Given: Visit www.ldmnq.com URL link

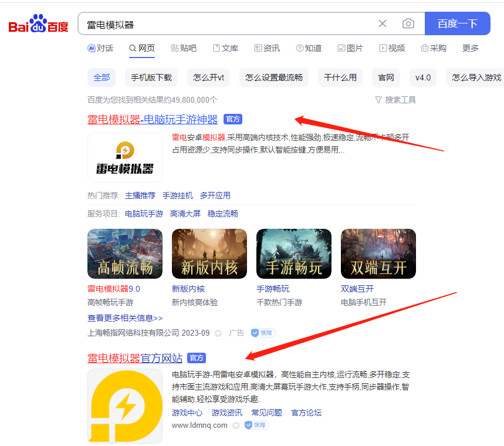Looking at the screenshot, I should [x=199, y=425].
